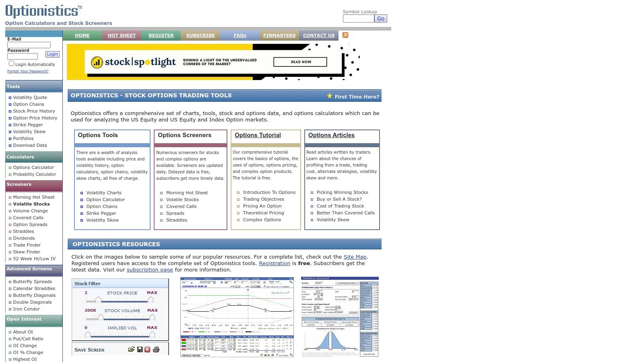Open Option Price History in sidebar
Image resolution: width=644 pixels, height=362 pixels.
[x=35, y=118]
